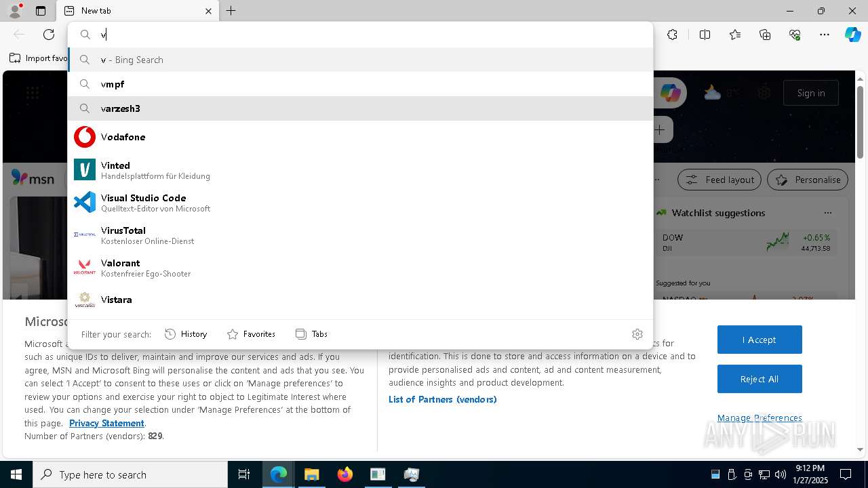Open the Windows Start menu
The height and width of the screenshot is (488, 868).
coord(16,474)
